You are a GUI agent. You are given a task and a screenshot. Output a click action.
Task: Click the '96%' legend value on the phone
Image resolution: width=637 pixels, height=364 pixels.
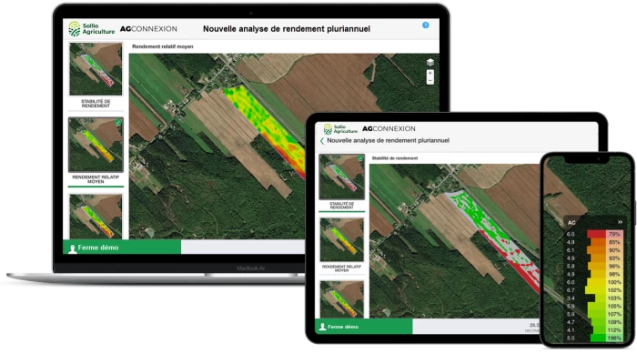coord(614,266)
